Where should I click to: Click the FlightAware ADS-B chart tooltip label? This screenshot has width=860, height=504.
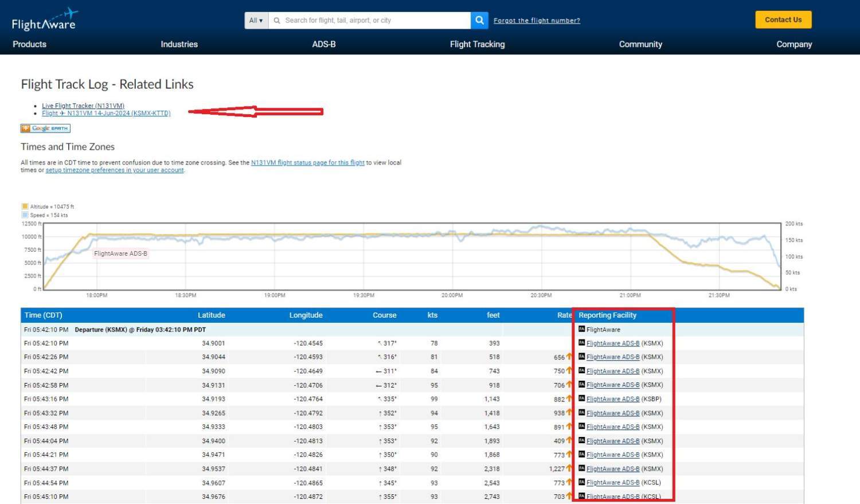click(x=120, y=253)
